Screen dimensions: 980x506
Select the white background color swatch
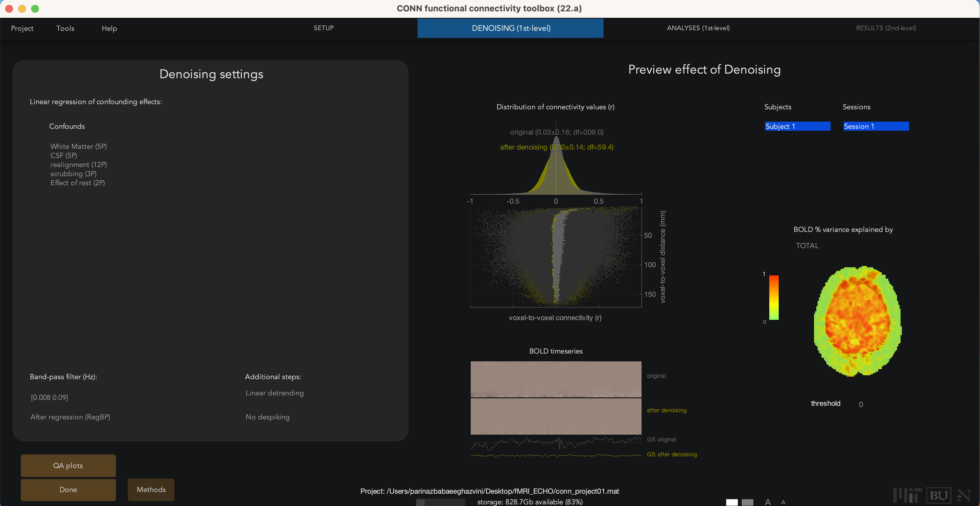[732, 502]
